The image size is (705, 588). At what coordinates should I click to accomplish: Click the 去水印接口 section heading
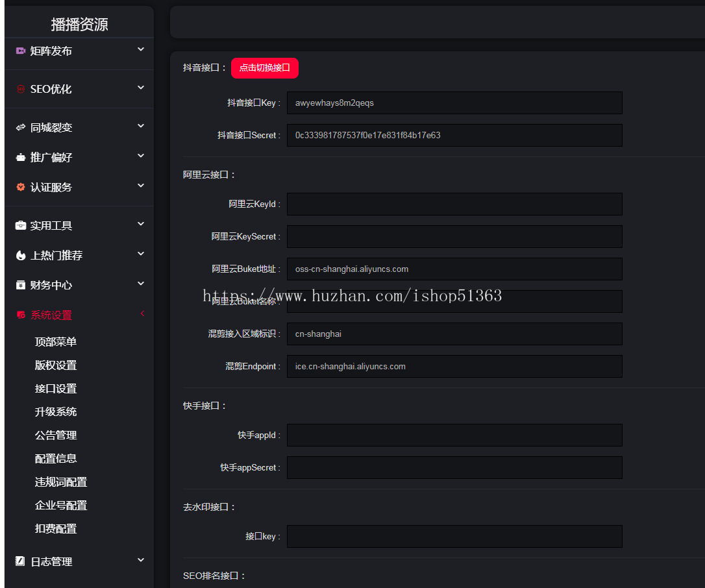pos(209,507)
